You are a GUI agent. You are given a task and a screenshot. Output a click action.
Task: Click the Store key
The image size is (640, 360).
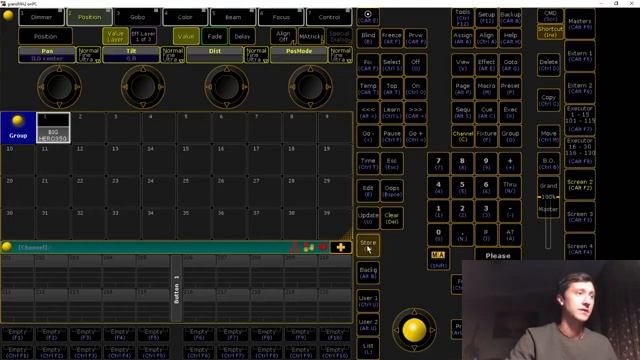click(368, 245)
